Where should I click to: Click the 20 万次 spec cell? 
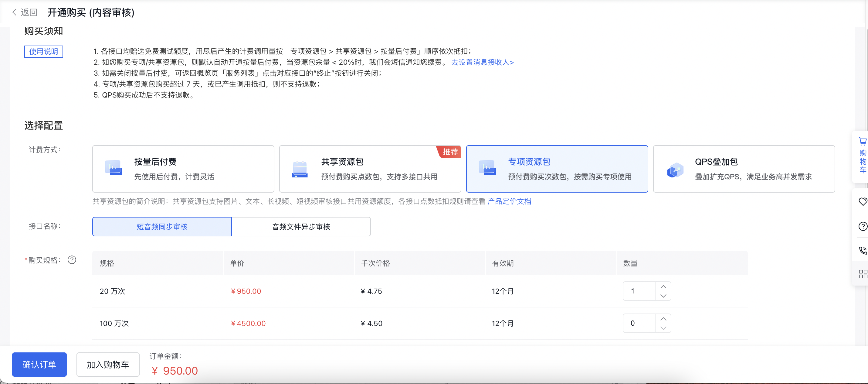coord(112,291)
